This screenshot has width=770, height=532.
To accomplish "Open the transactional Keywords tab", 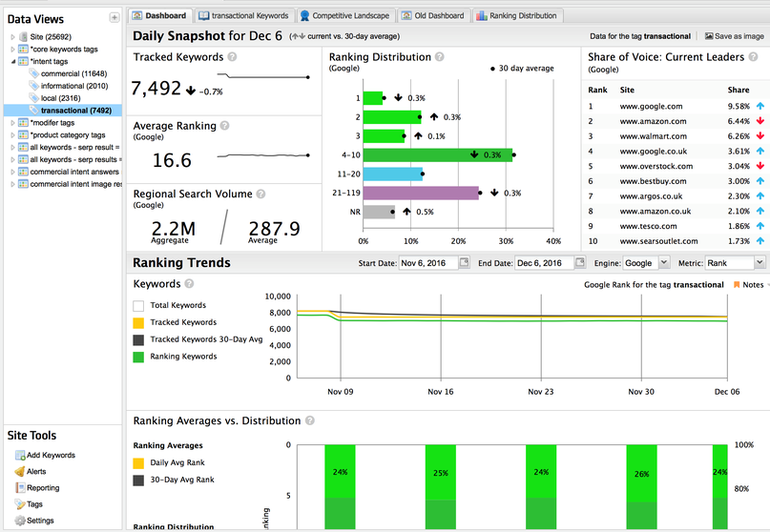I will click(x=244, y=15).
